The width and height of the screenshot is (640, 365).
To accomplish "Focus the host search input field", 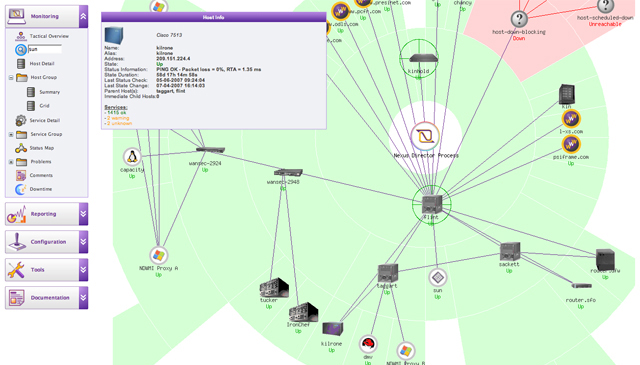I will [45, 49].
